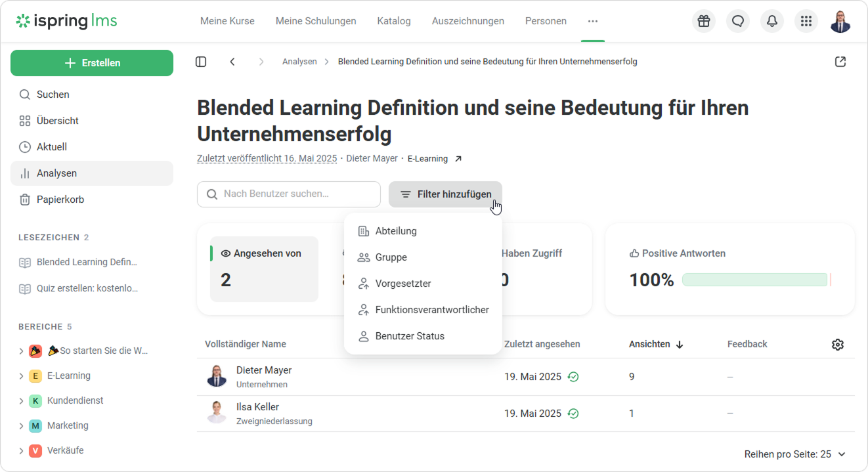Switch to the Katalog tab
The height and width of the screenshot is (472, 868).
[x=394, y=21]
